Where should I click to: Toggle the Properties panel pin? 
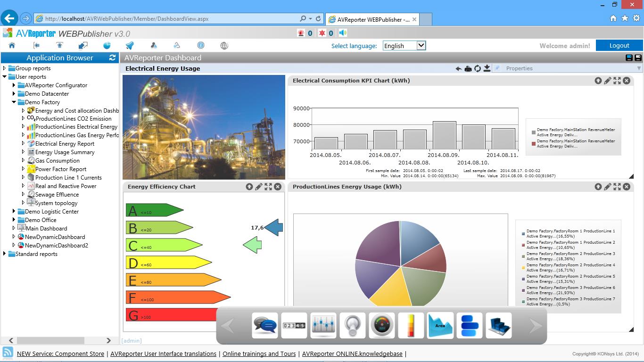[497, 68]
